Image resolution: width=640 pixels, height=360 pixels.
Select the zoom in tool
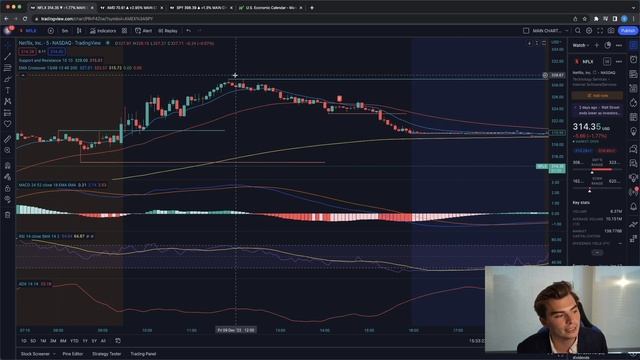coord(7,150)
